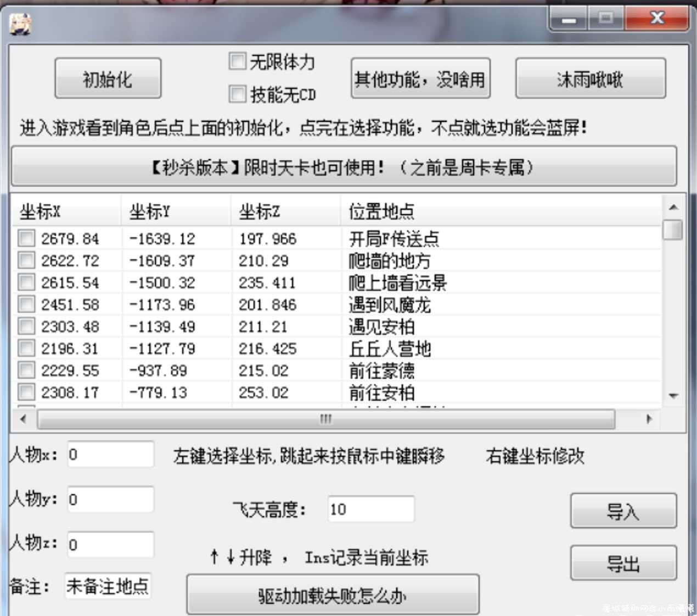This screenshot has height=616, width=697.
Task: Close the window with X button
Action: [656, 18]
